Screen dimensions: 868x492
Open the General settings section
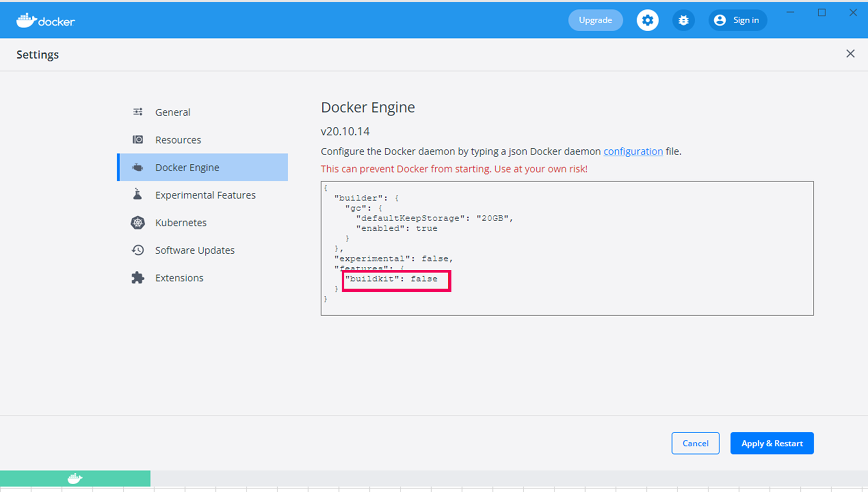pyautogui.click(x=203, y=112)
